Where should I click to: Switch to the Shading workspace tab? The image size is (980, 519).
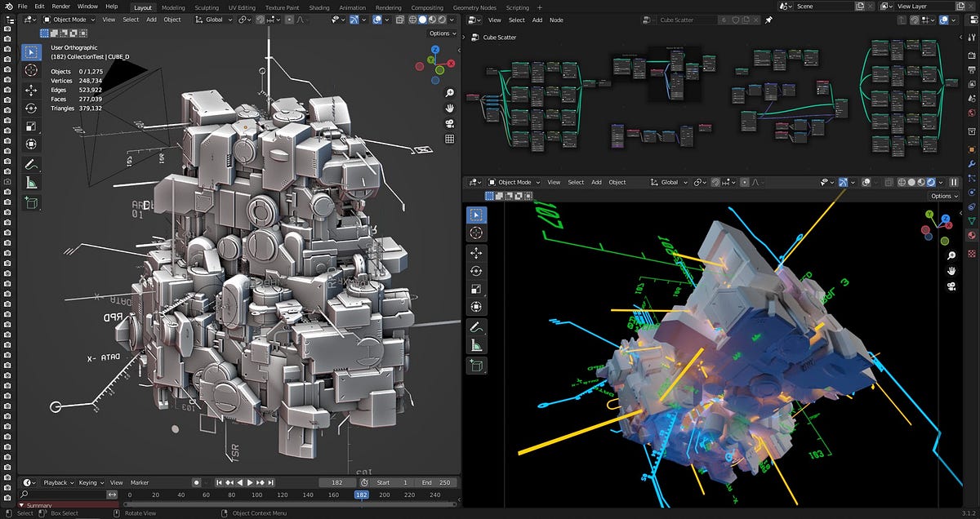[319, 7]
